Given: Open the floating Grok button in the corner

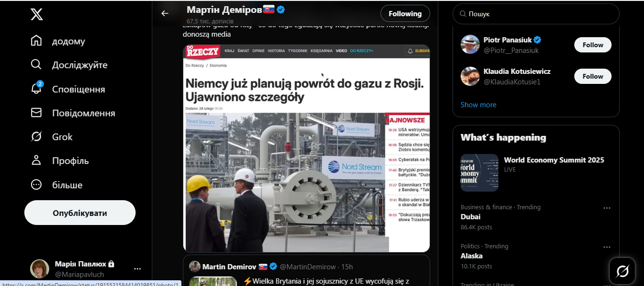Looking at the screenshot, I should pyautogui.click(x=623, y=271).
